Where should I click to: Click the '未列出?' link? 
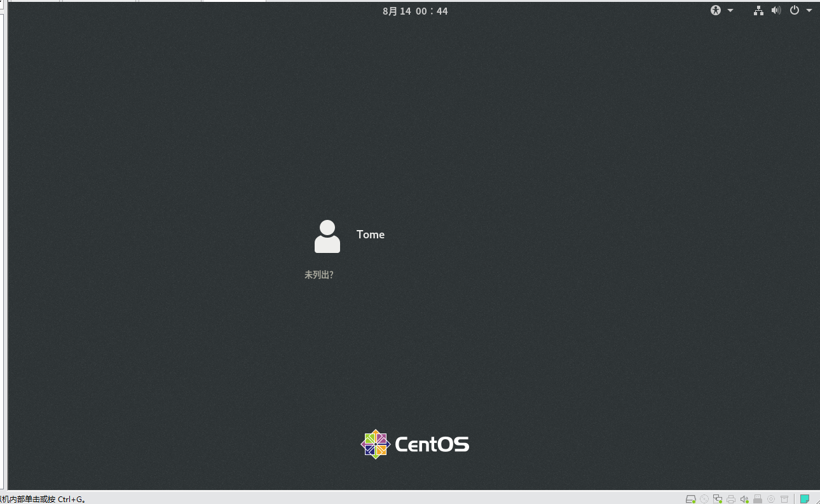(319, 275)
